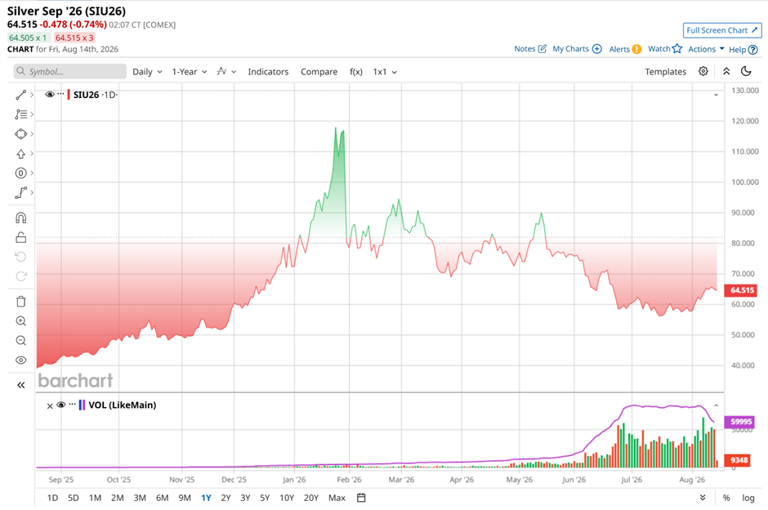Select the 6M range tab

point(162,498)
